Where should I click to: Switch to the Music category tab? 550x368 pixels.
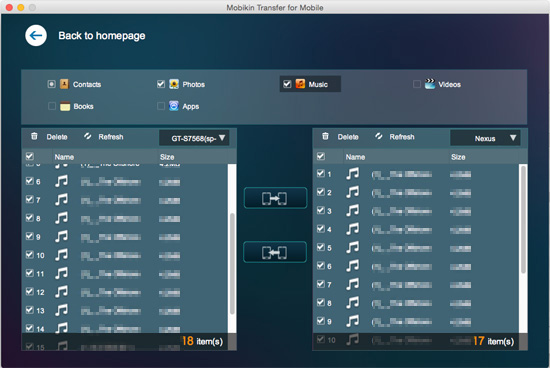[x=310, y=84]
